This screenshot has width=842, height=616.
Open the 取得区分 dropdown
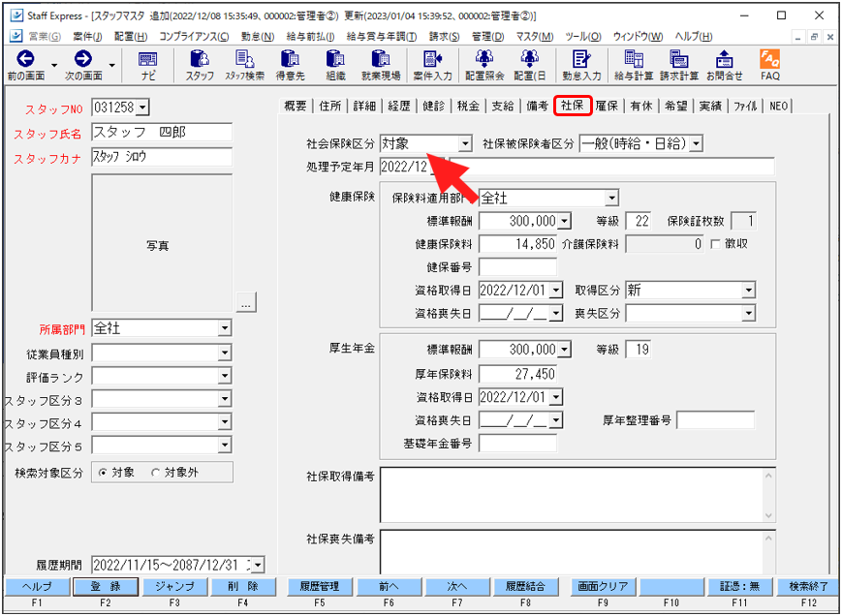tap(748, 291)
